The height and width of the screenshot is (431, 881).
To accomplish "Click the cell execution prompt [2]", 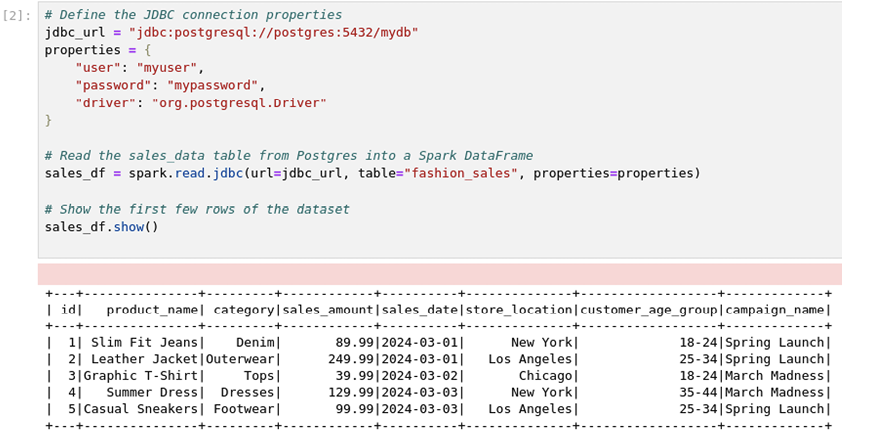I will coord(17,15).
